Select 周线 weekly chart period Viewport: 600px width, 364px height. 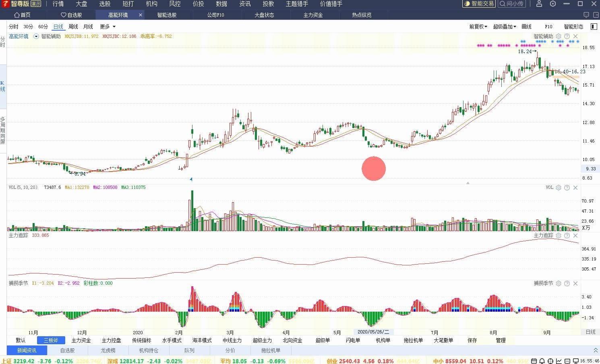[73, 27]
